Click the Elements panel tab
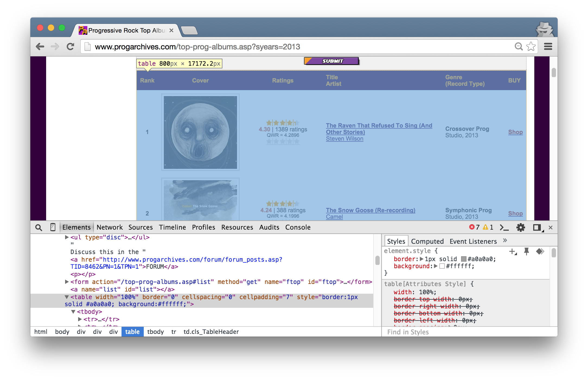 pos(77,227)
